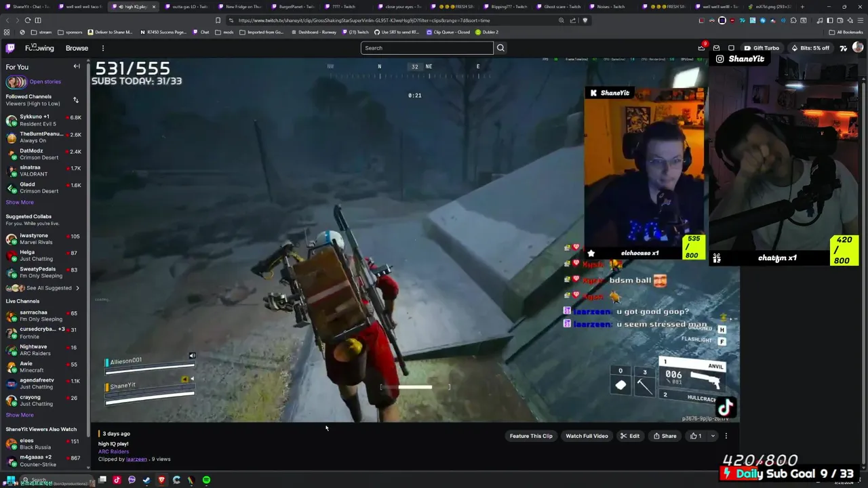Open TheBurntPeanut channel in sidebar

43,137
